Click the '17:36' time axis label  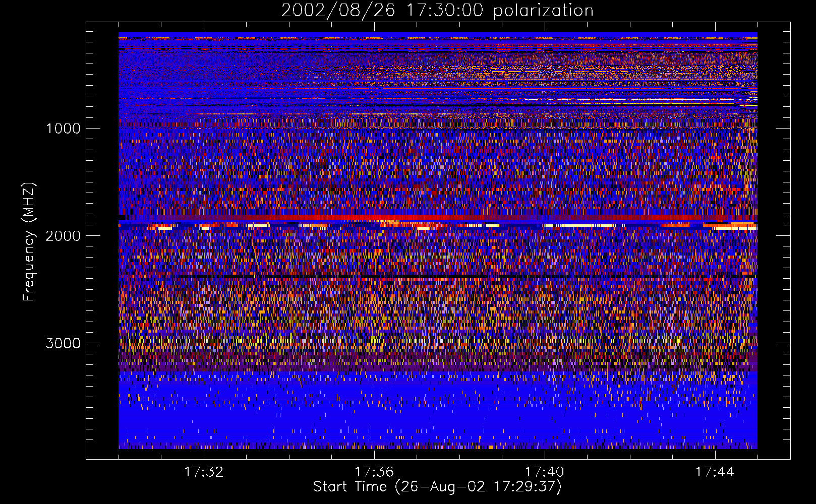pos(374,472)
